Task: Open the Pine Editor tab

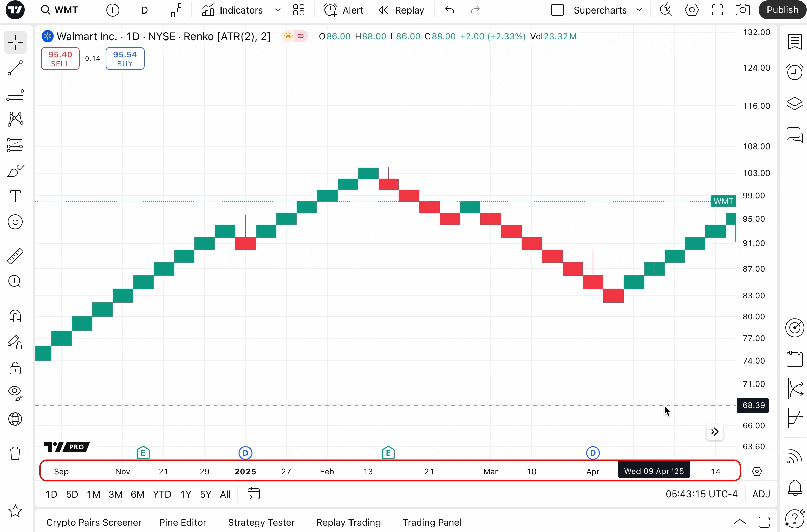Action: click(183, 522)
